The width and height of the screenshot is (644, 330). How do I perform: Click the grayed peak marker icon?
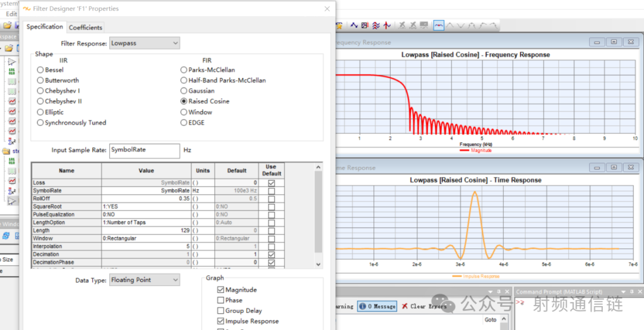point(450,26)
